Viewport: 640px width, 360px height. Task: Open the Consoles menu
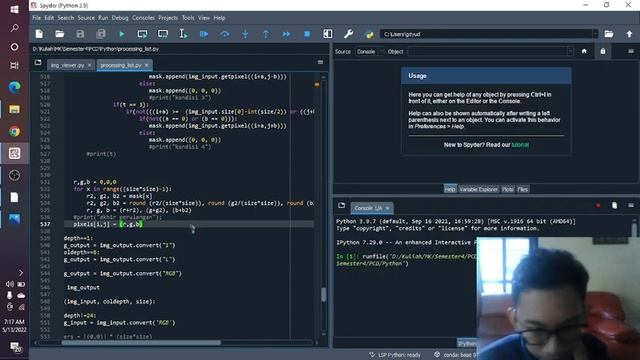tap(143, 18)
